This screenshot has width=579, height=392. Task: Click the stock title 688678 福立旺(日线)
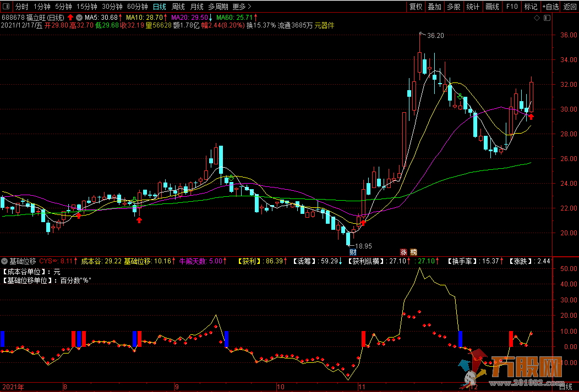[33, 18]
